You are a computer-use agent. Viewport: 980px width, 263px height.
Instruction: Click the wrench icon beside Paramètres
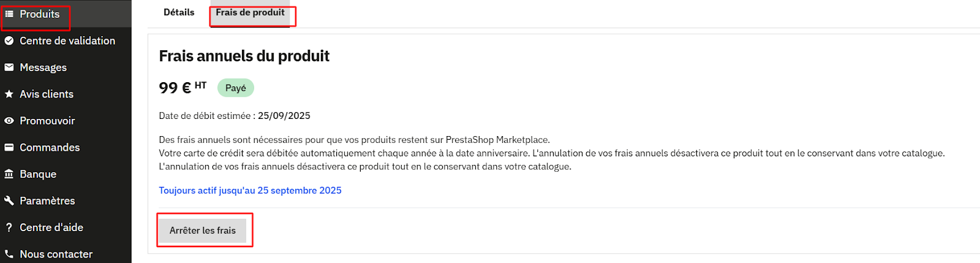9,201
